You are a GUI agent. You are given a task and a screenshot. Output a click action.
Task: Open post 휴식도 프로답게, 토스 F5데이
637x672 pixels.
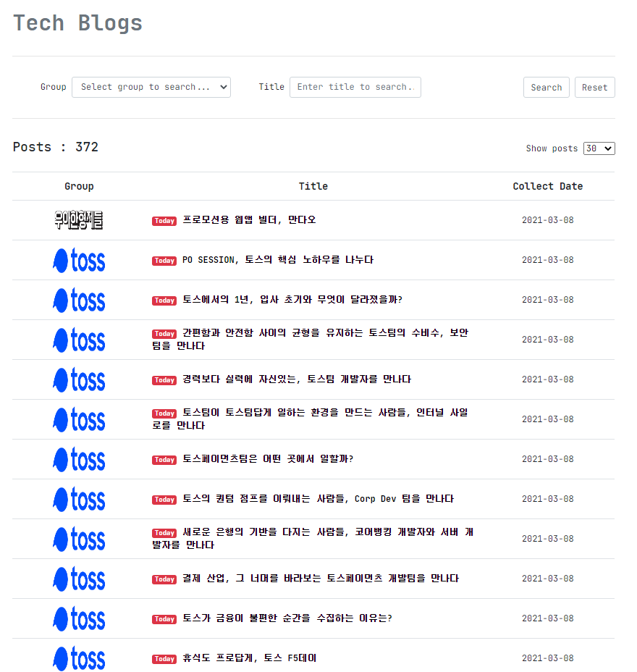[x=249, y=658]
